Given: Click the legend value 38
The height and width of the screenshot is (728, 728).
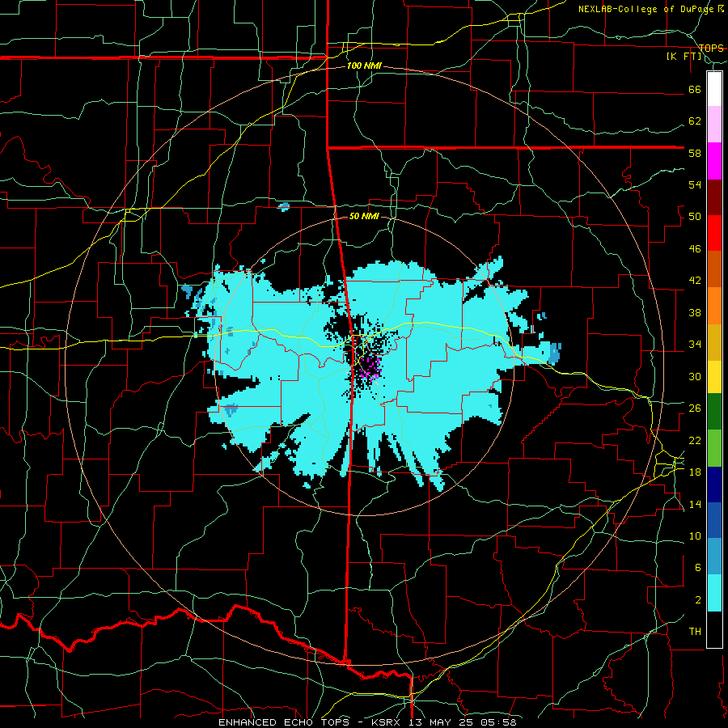Looking at the screenshot, I should tap(695, 312).
